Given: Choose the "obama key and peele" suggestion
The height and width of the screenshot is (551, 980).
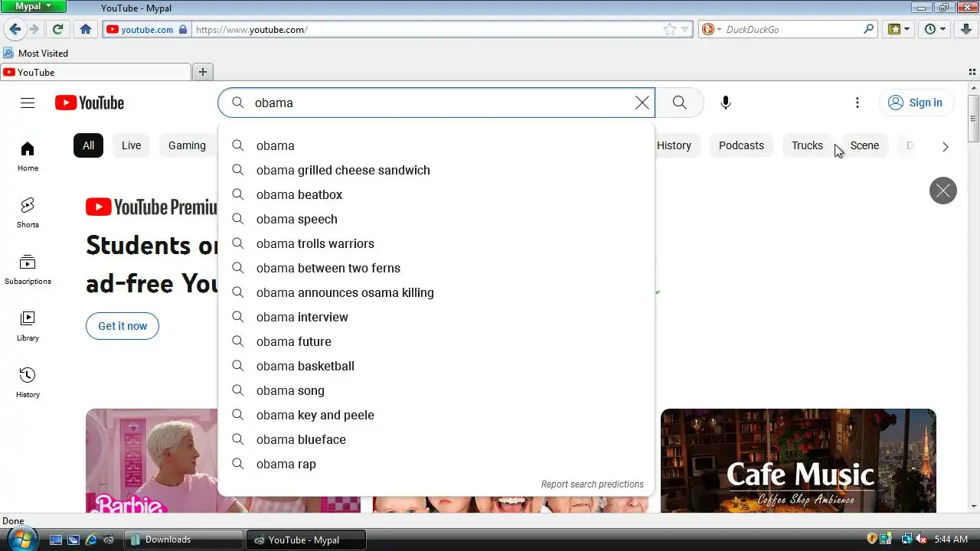Looking at the screenshot, I should [x=436, y=415].
